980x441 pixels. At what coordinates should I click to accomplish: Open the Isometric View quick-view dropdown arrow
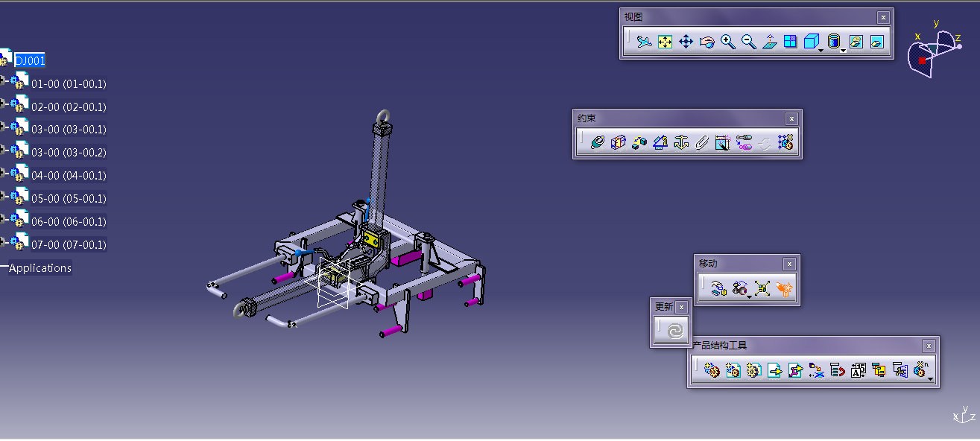point(821,50)
